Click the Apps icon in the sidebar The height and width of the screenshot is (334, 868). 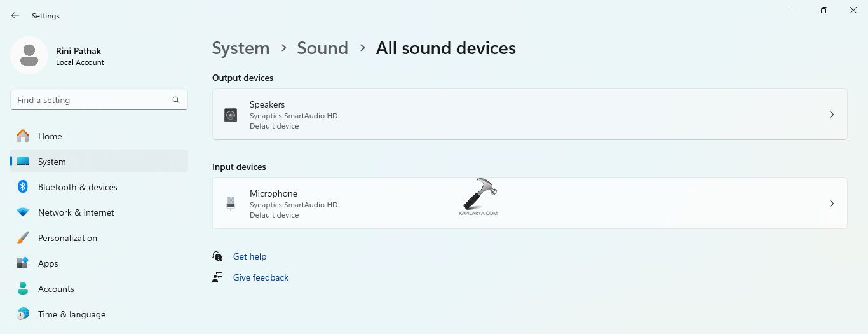click(x=23, y=263)
